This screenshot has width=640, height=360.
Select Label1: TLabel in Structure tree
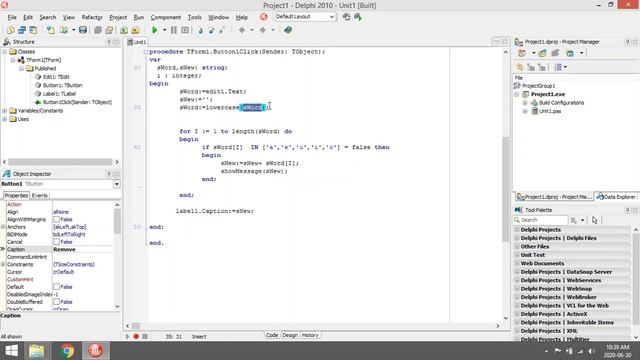pos(59,94)
